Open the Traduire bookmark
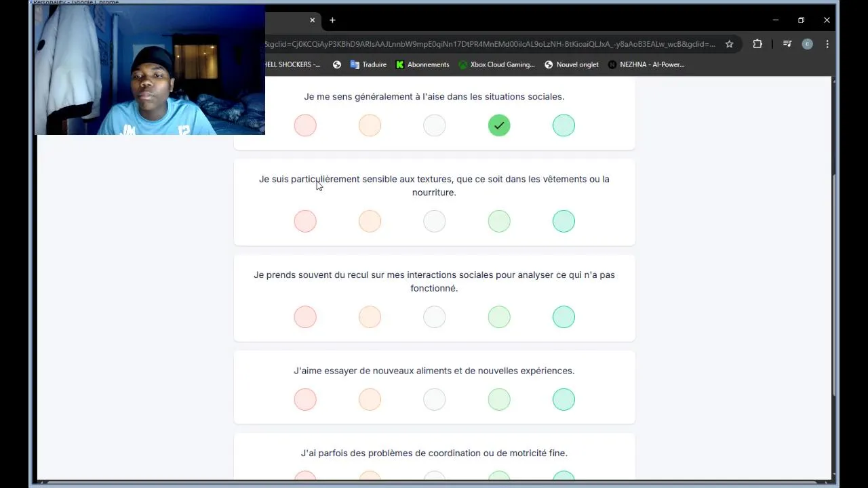The image size is (868, 488). tap(368, 64)
